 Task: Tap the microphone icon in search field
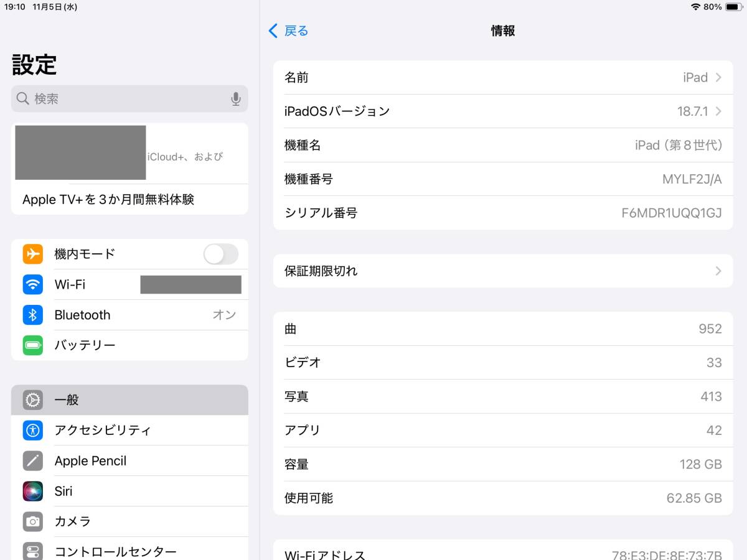click(x=235, y=99)
